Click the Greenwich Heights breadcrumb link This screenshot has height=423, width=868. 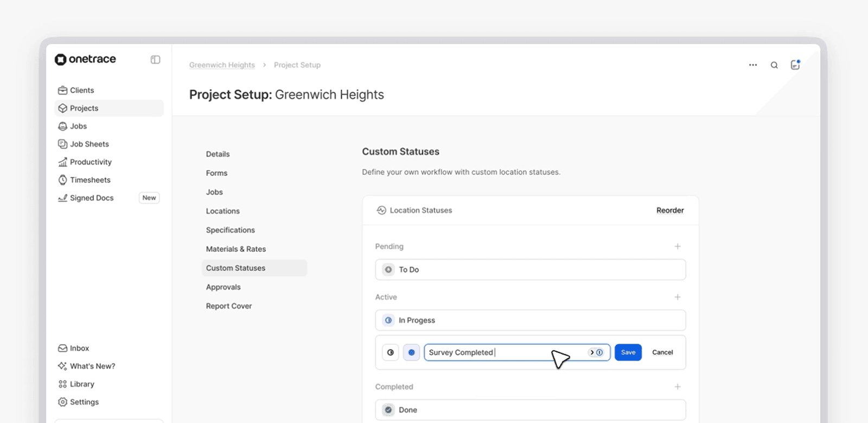(222, 65)
